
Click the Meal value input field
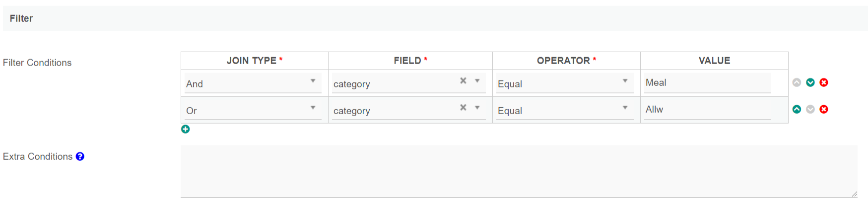707,83
